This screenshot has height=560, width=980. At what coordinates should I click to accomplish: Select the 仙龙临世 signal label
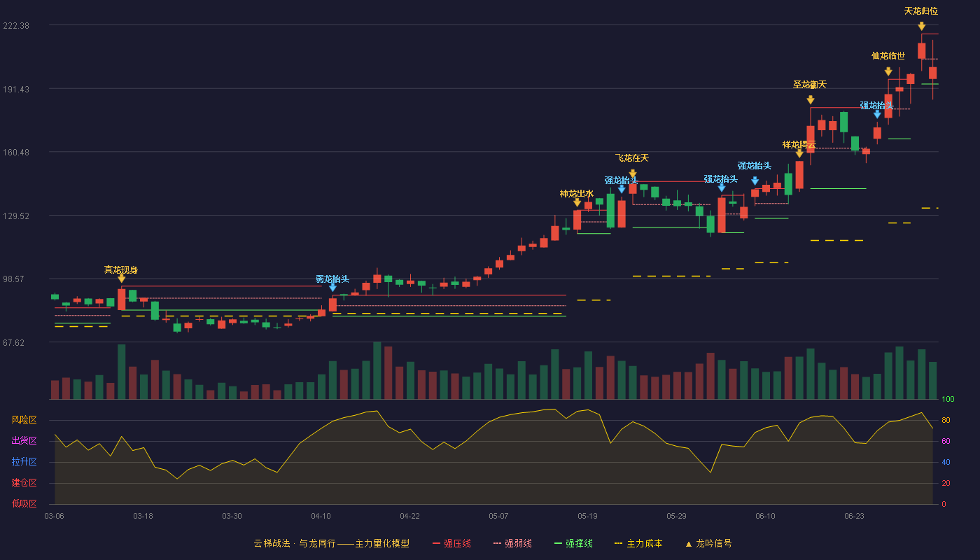tap(888, 55)
